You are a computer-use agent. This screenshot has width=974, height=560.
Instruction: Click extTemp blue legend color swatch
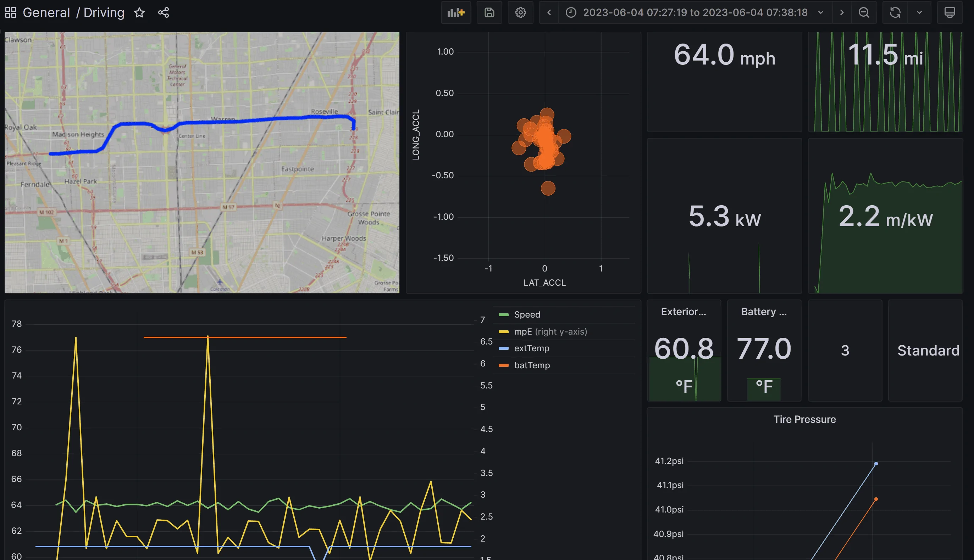(x=503, y=348)
